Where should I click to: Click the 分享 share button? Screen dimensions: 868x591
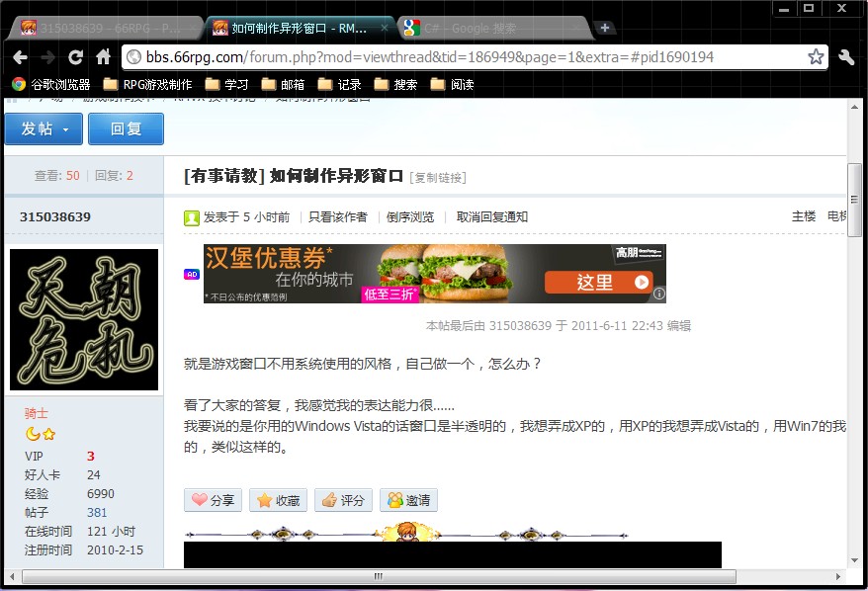coord(214,500)
